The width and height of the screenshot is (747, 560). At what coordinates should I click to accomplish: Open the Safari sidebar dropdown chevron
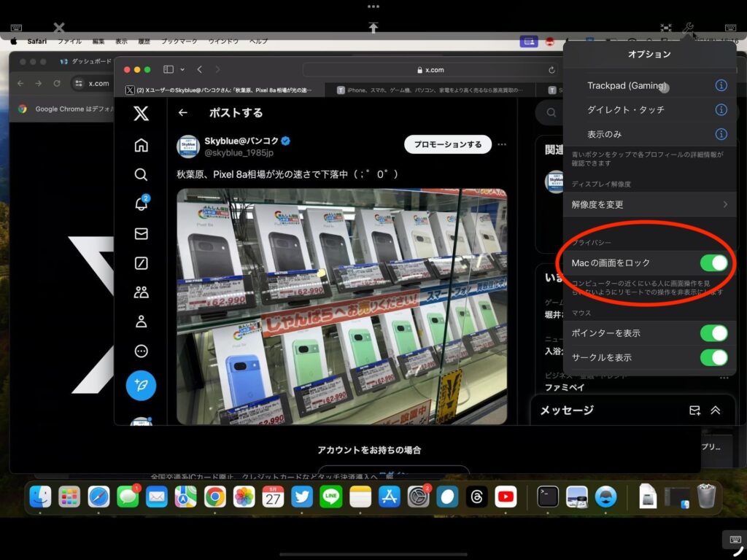coord(182,69)
